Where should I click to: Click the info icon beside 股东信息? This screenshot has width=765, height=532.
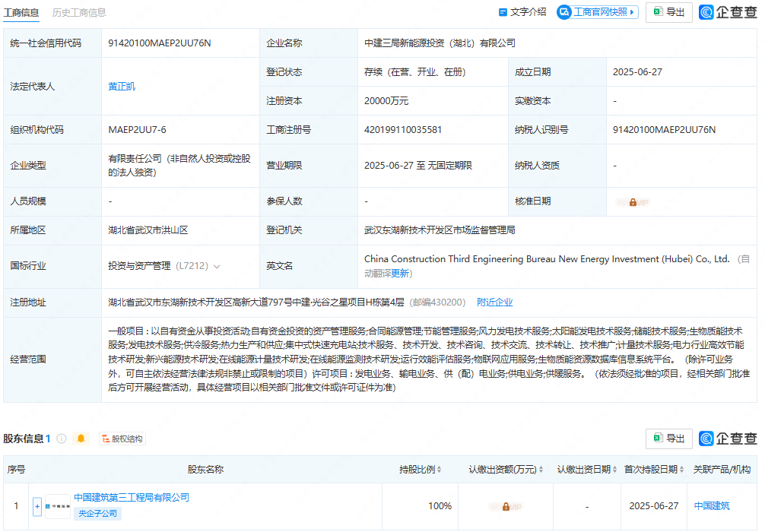(x=62, y=439)
